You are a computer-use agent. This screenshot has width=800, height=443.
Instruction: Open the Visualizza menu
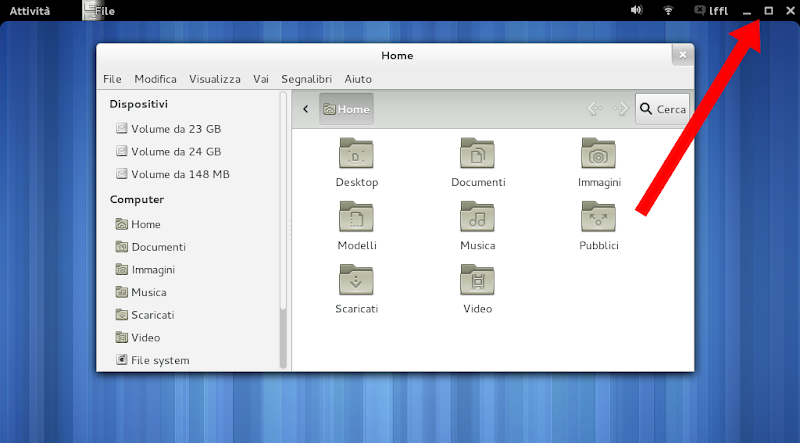coord(214,79)
